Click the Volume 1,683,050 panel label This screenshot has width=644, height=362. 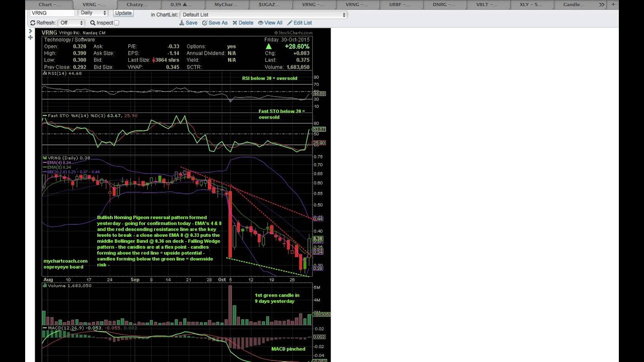(x=67, y=286)
